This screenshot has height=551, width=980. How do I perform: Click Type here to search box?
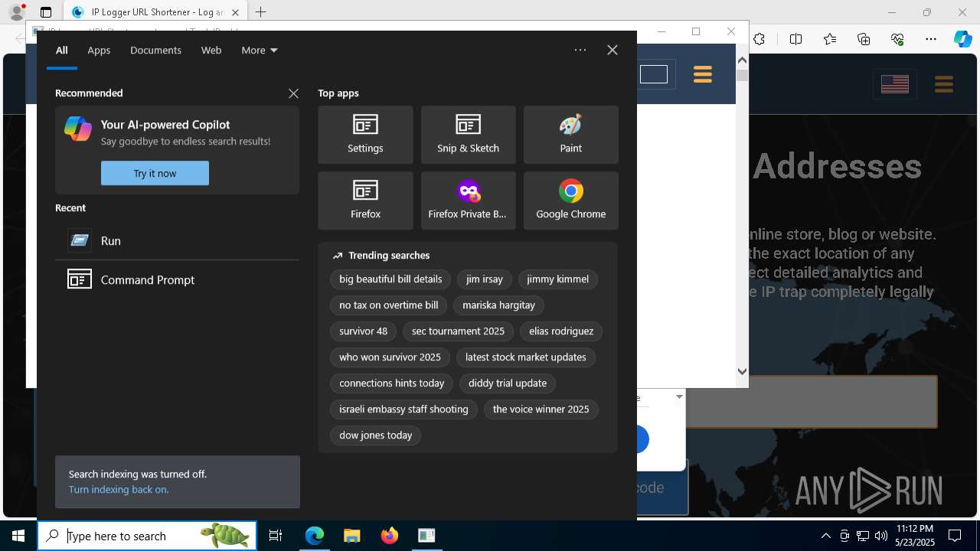(x=147, y=536)
